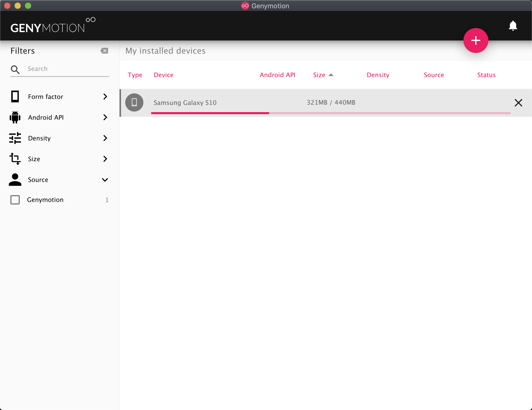Maximize the window with the green button

pyautogui.click(x=28, y=6)
